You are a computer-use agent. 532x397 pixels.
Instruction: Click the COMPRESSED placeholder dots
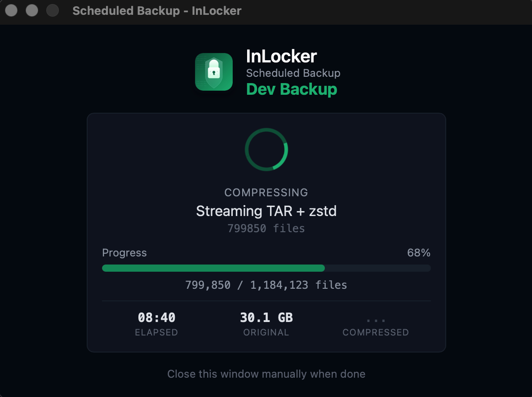click(376, 320)
